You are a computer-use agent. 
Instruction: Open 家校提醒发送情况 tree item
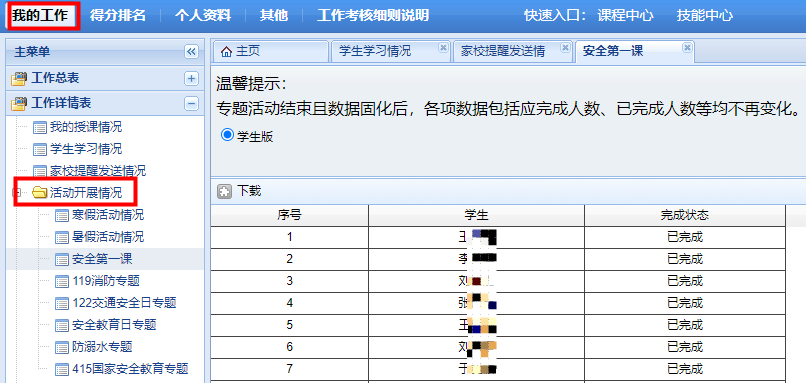pyautogui.click(x=98, y=171)
